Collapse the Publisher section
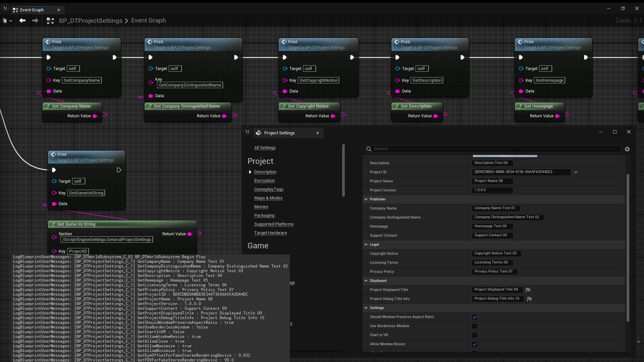644x362 pixels. coord(366,199)
